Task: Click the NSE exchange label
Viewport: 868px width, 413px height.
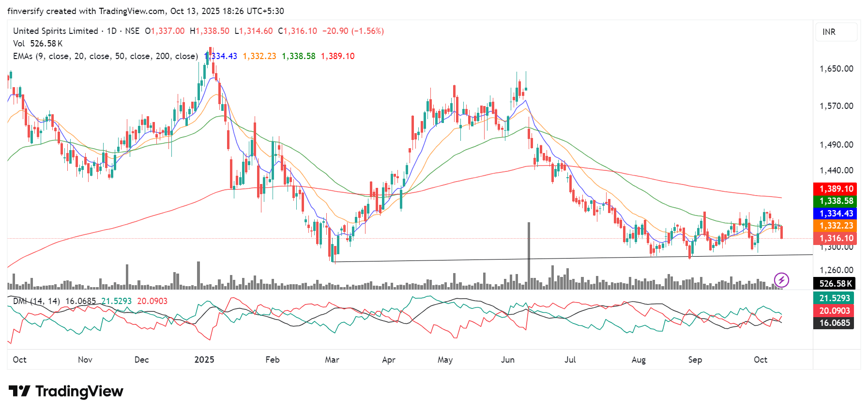Action: pyautogui.click(x=132, y=31)
